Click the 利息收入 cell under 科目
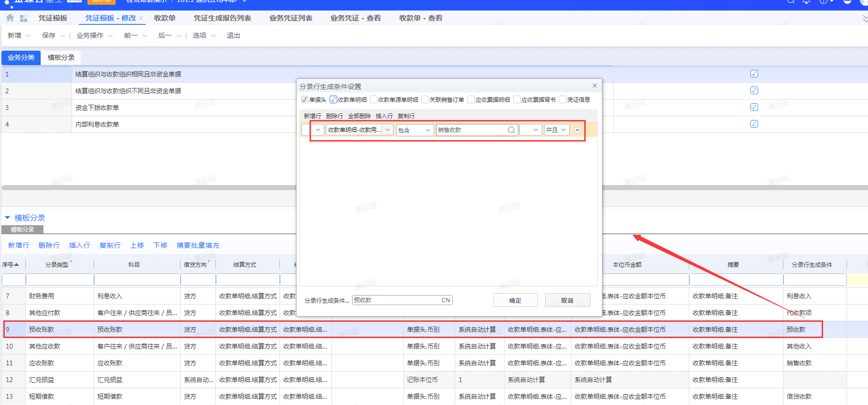868x405 pixels. [137, 296]
